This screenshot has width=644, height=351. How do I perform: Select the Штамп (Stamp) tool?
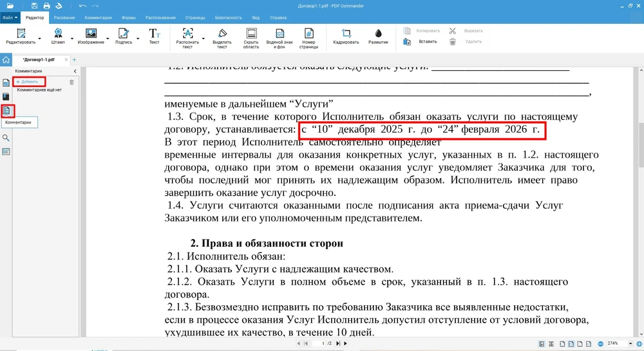pos(58,36)
